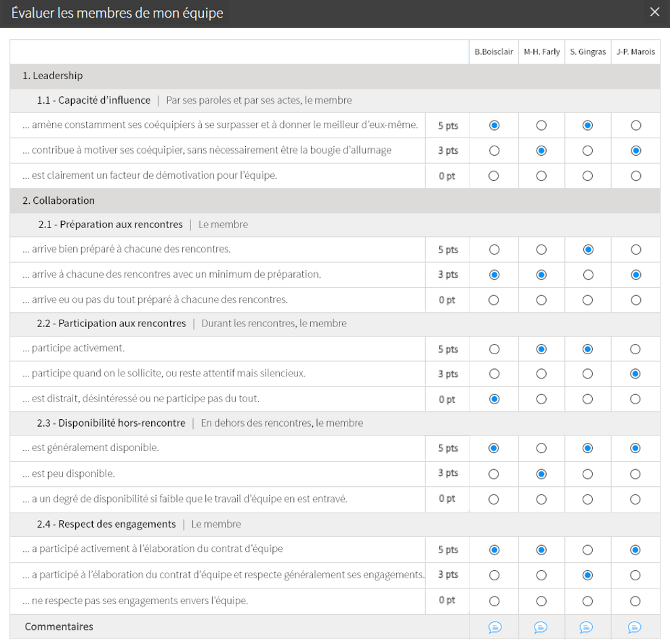This screenshot has width=670, height=644.
Task: Click '2.1 - Préparation aux rencontres' subsection title
Action: coord(110,224)
